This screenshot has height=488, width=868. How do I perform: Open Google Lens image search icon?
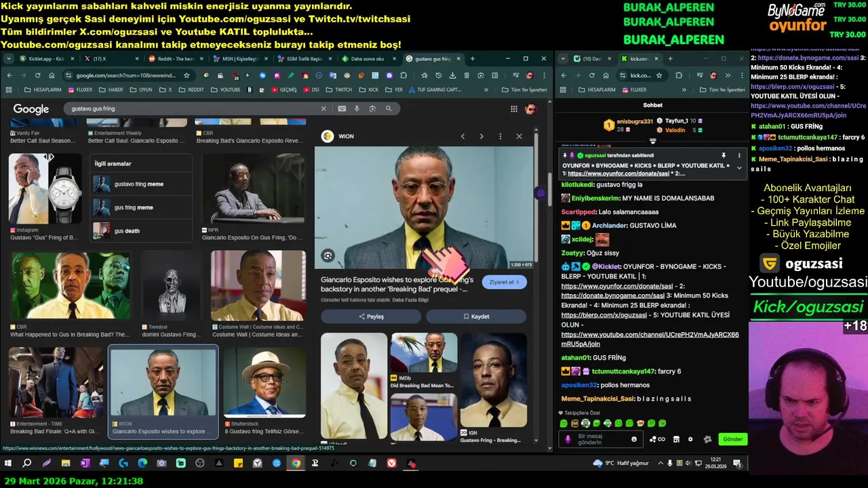click(372, 108)
